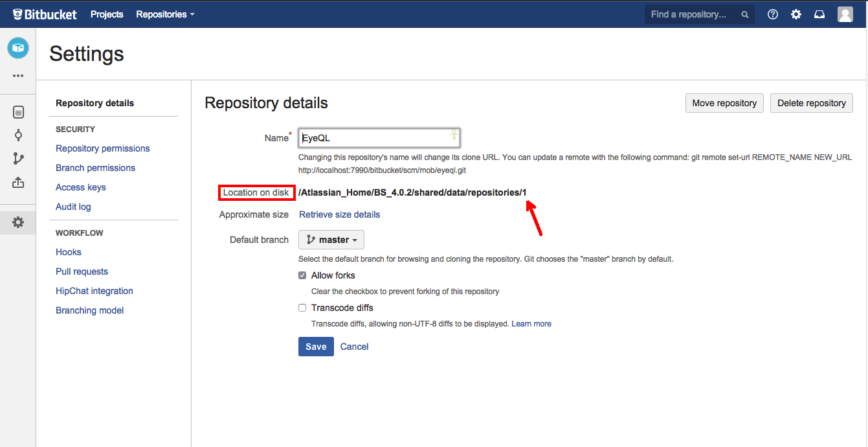Open Pull requests workflow settings

click(x=82, y=271)
